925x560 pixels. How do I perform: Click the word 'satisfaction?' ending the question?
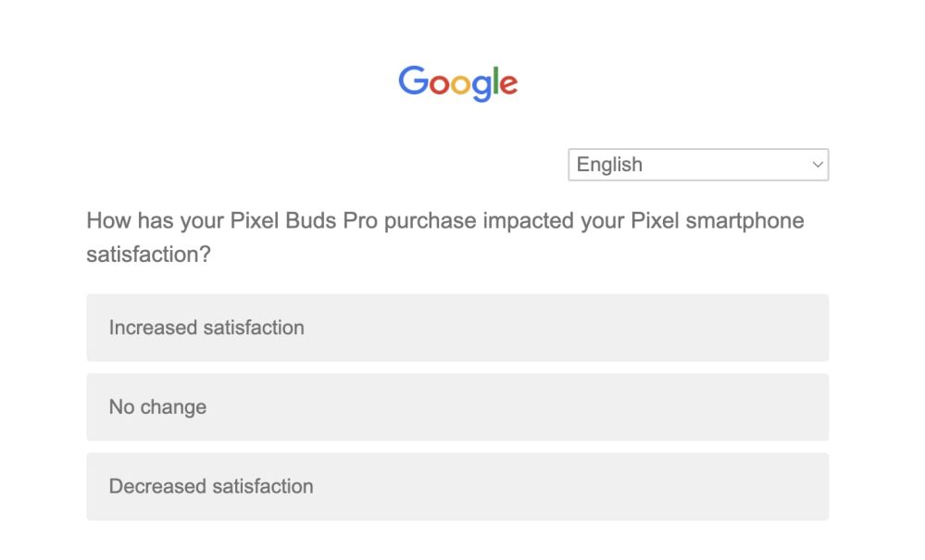pyautogui.click(x=148, y=254)
